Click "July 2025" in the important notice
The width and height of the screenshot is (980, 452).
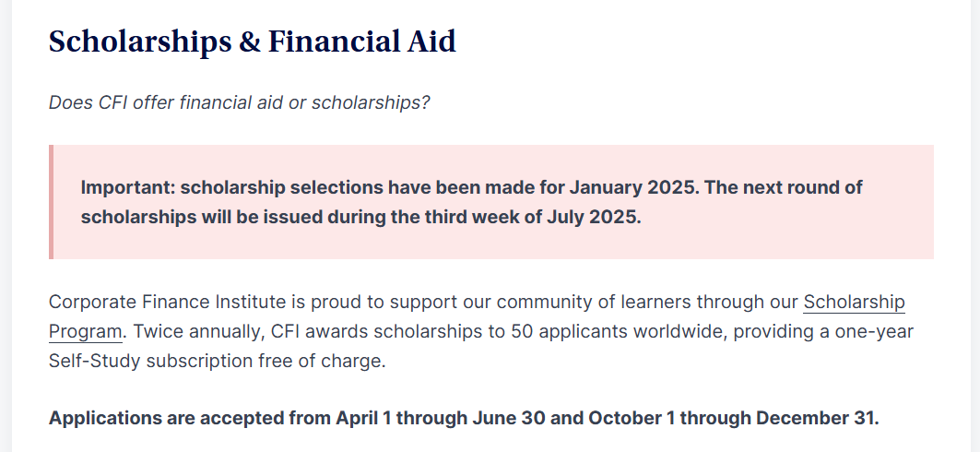pos(592,217)
